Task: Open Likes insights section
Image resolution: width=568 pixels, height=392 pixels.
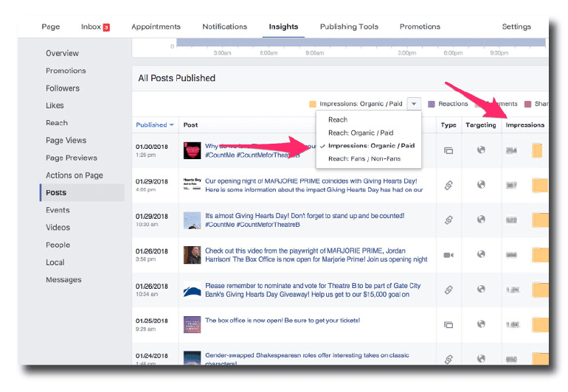Action: [55, 105]
